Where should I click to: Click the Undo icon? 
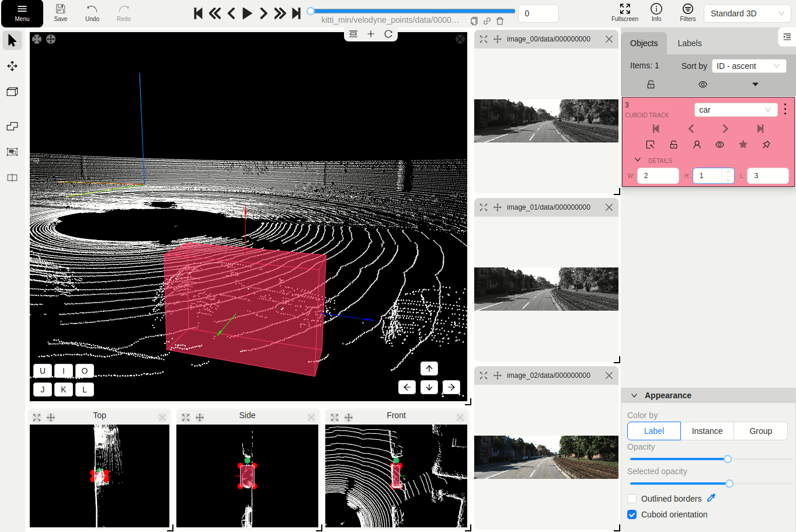92,13
